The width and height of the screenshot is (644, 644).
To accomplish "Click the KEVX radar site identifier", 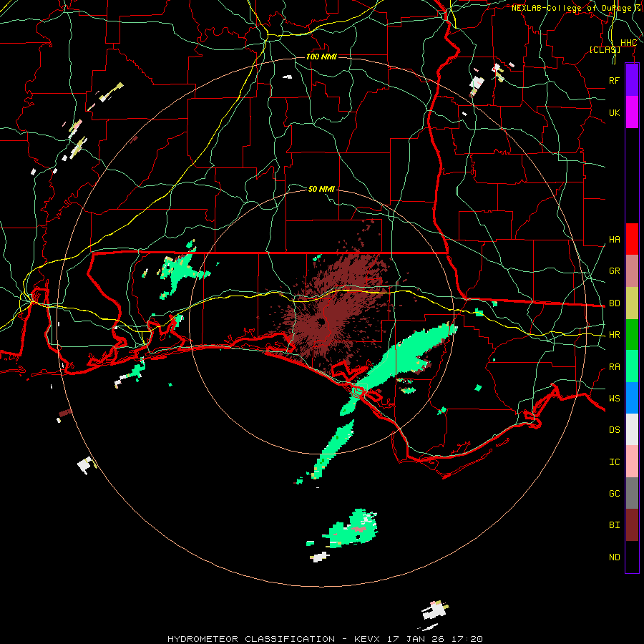I will coord(368,639).
